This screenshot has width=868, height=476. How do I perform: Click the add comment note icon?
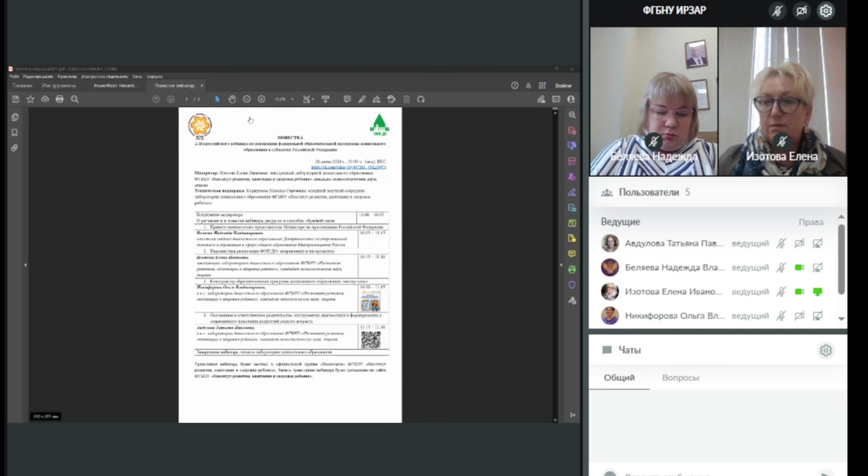[x=347, y=99]
